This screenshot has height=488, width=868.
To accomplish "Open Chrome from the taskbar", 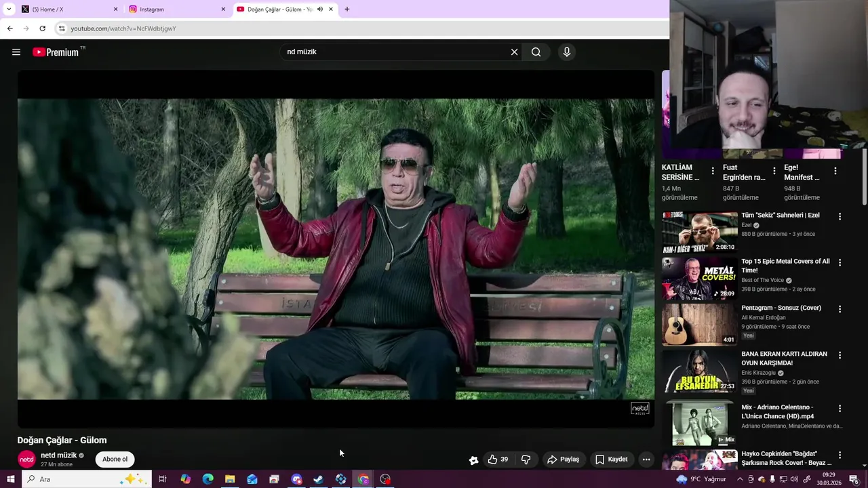I will pyautogui.click(x=363, y=479).
